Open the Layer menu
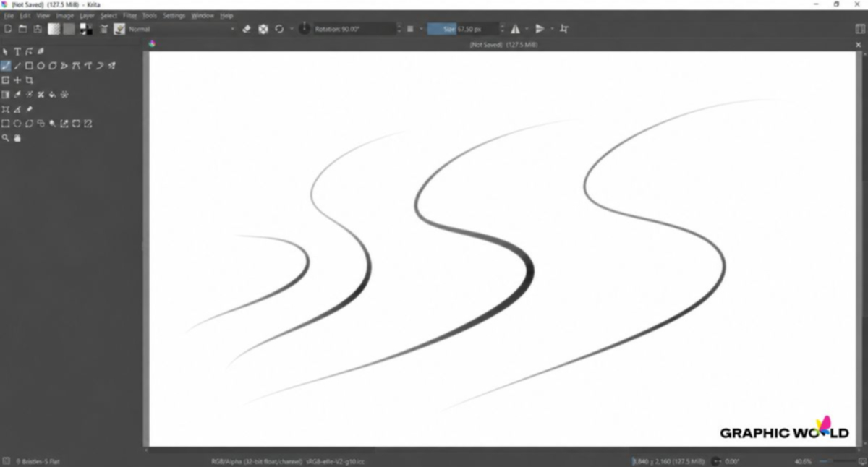This screenshot has height=467, width=868. [87, 15]
